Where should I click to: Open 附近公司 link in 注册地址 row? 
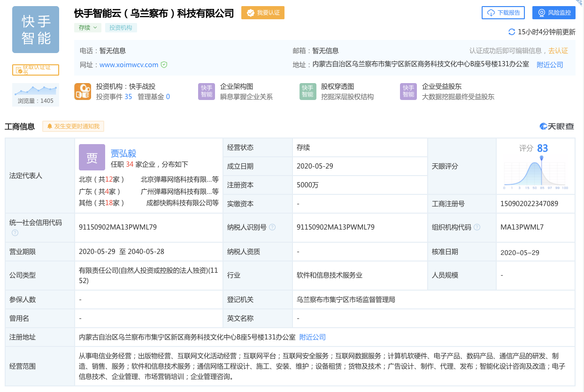(x=313, y=337)
